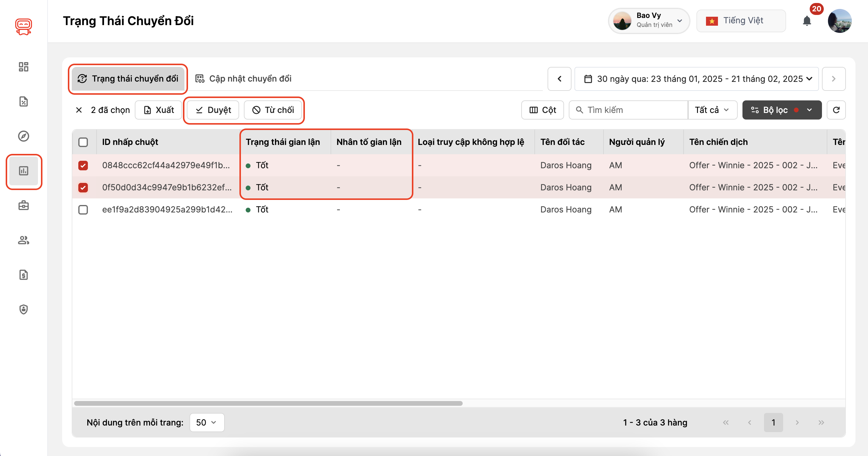The height and width of the screenshot is (456, 868).
Task: Open the Tất cả search scope dropdown
Action: (x=712, y=110)
